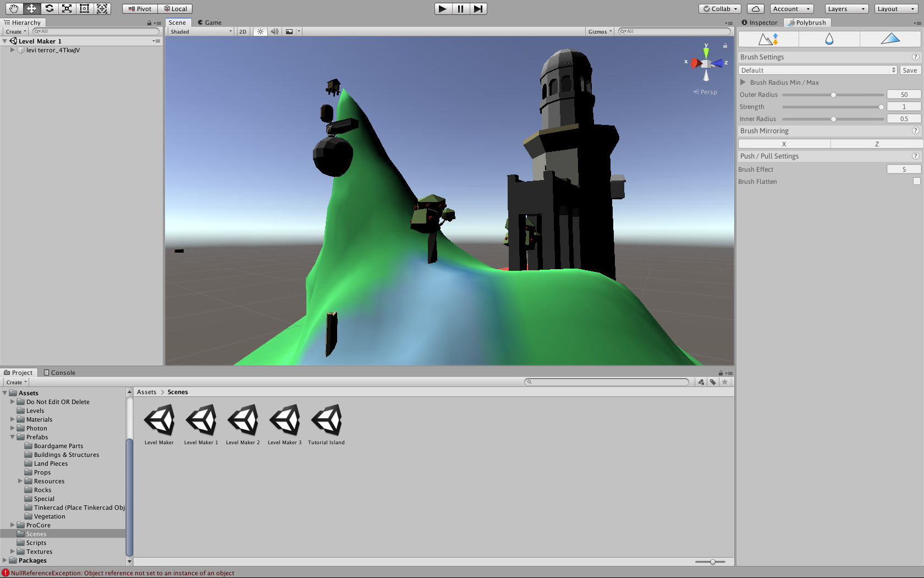Open the Shaded draw mode dropdown
This screenshot has width=924, height=578.
coord(201,32)
